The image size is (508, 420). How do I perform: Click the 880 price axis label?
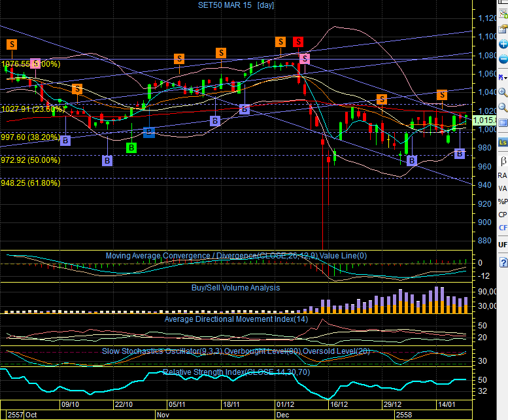click(484, 241)
